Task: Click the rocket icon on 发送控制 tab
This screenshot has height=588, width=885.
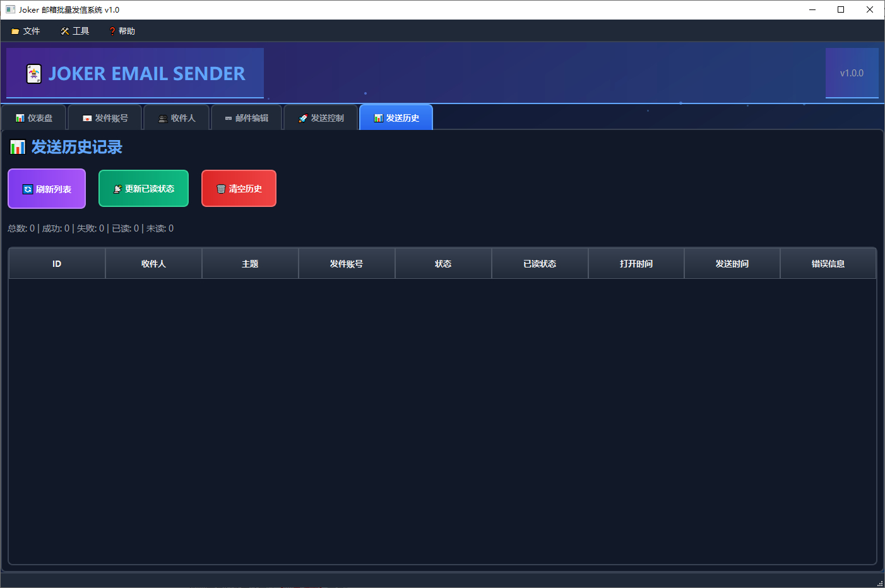Action: click(x=303, y=118)
